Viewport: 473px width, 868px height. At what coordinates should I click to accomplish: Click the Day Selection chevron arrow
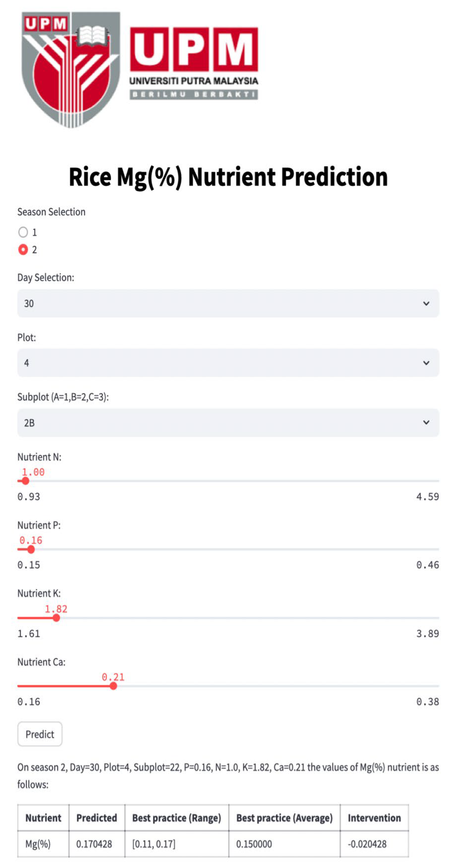426,304
